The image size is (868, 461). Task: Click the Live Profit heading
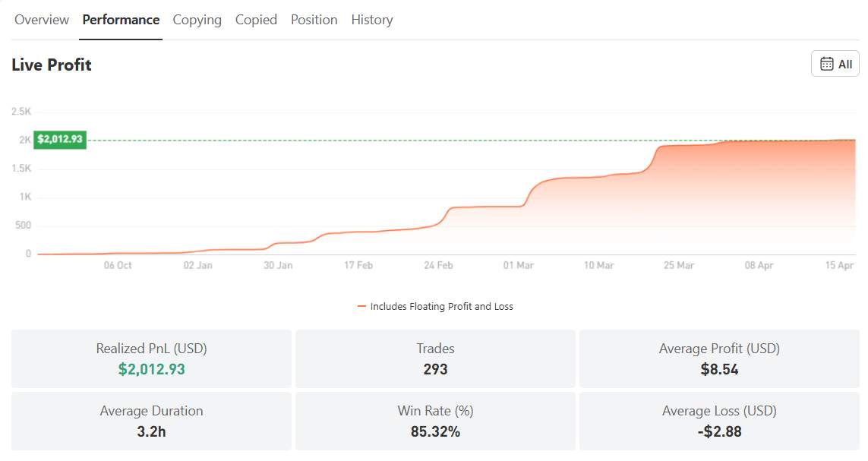pos(51,65)
